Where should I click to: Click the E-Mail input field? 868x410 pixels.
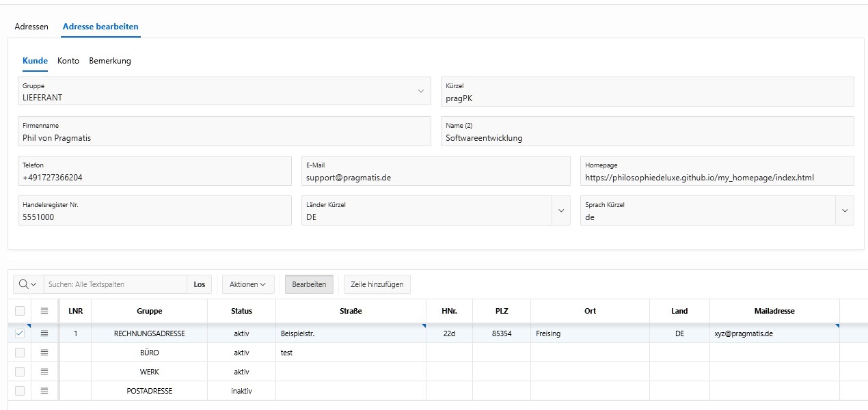tap(435, 171)
